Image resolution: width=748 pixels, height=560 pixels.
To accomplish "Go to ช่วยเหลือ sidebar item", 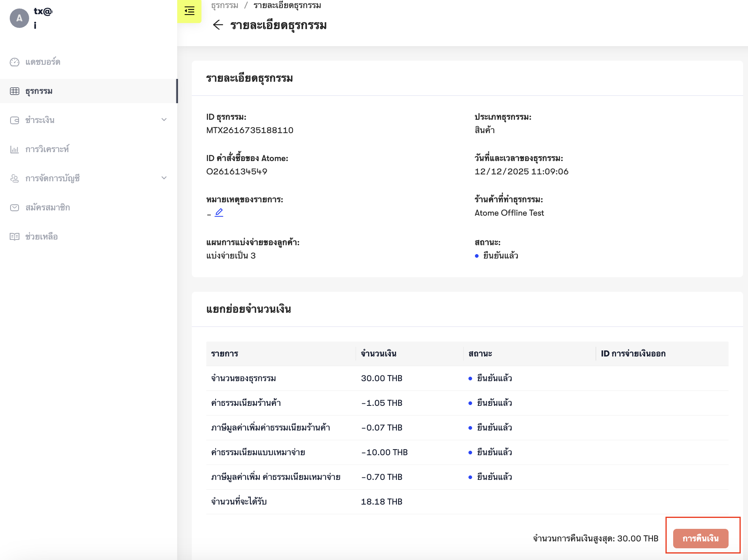I will pyautogui.click(x=41, y=237).
